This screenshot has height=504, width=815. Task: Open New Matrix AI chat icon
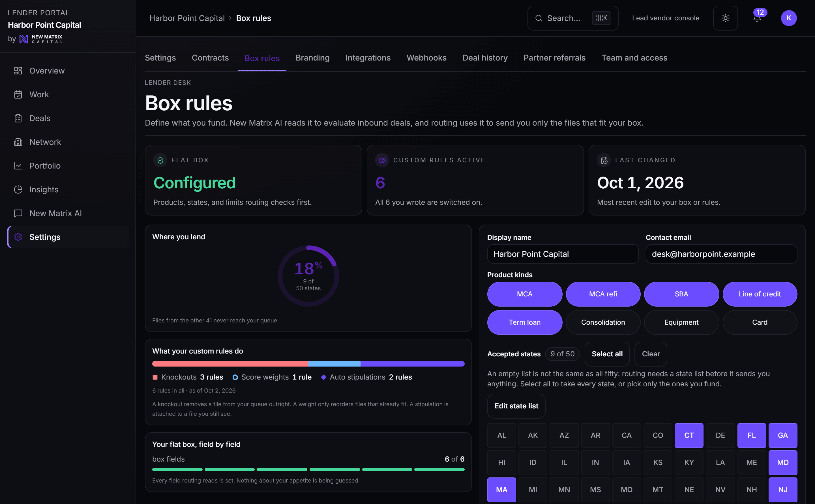point(18,213)
